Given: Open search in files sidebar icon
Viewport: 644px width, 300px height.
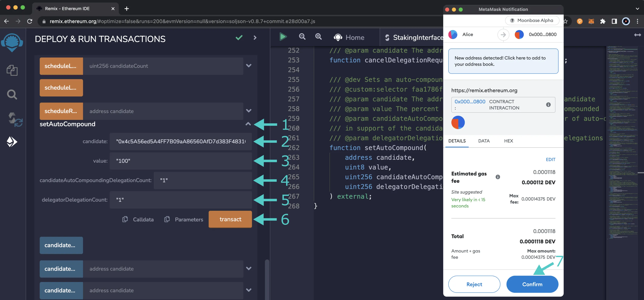Looking at the screenshot, I should (x=12, y=94).
